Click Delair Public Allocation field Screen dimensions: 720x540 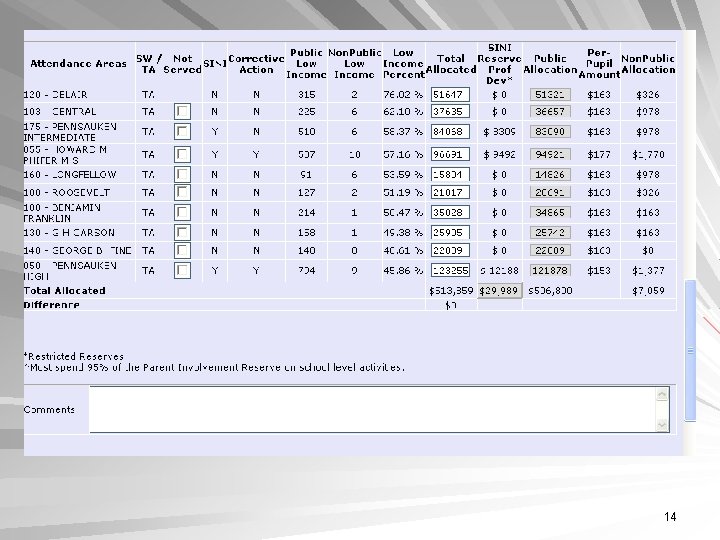pos(550,95)
